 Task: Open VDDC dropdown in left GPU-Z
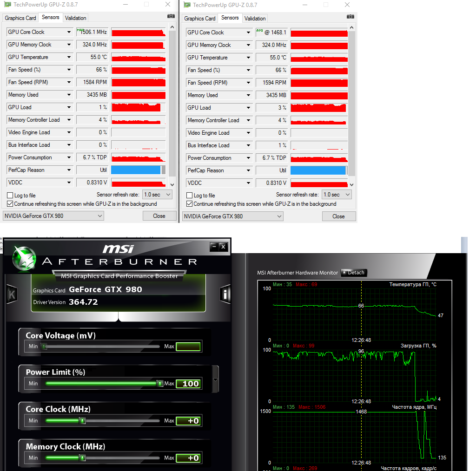(69, 183)
